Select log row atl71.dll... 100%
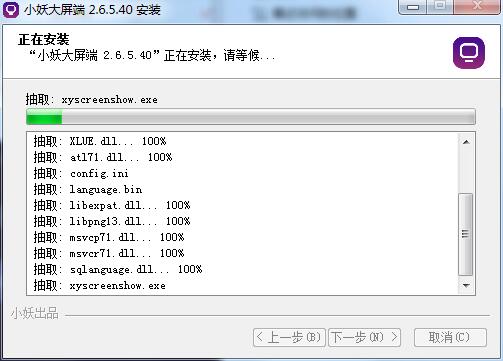 [x=103, y=157]
